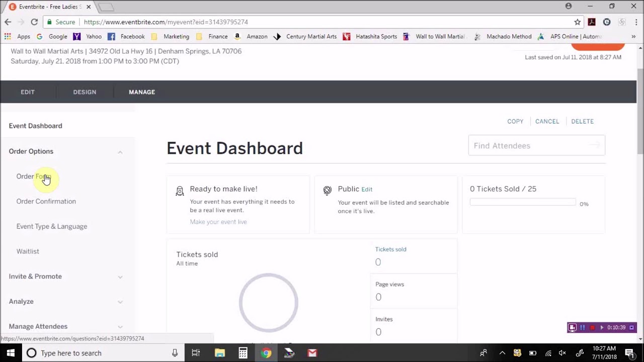Open the Marketing bookmarks folder
The image size is (644, 362).
point(170,37)
